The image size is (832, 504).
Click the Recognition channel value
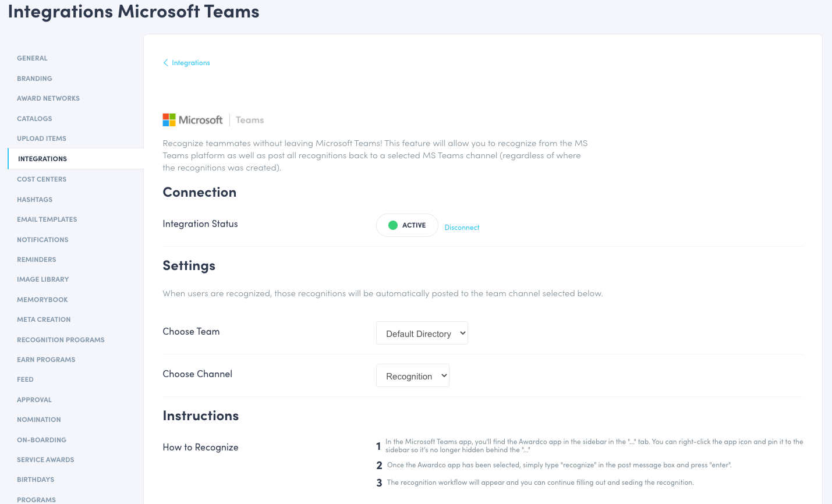[412, 375]
